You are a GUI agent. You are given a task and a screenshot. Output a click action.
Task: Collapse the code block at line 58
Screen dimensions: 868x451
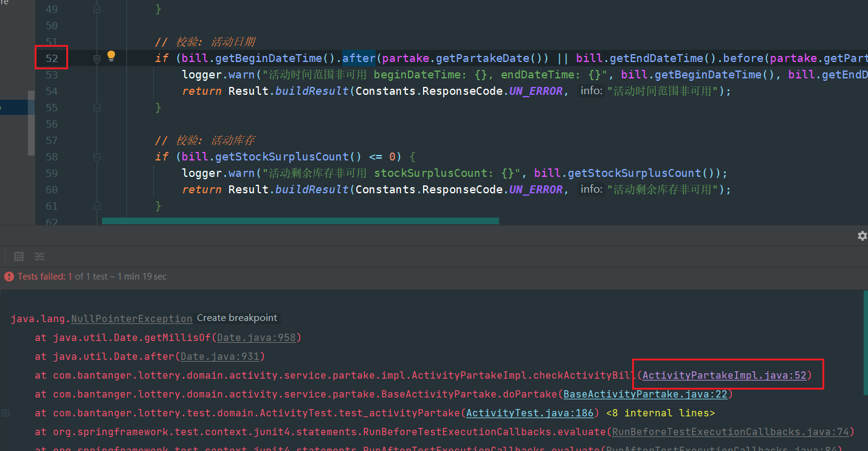coord(97,157)
